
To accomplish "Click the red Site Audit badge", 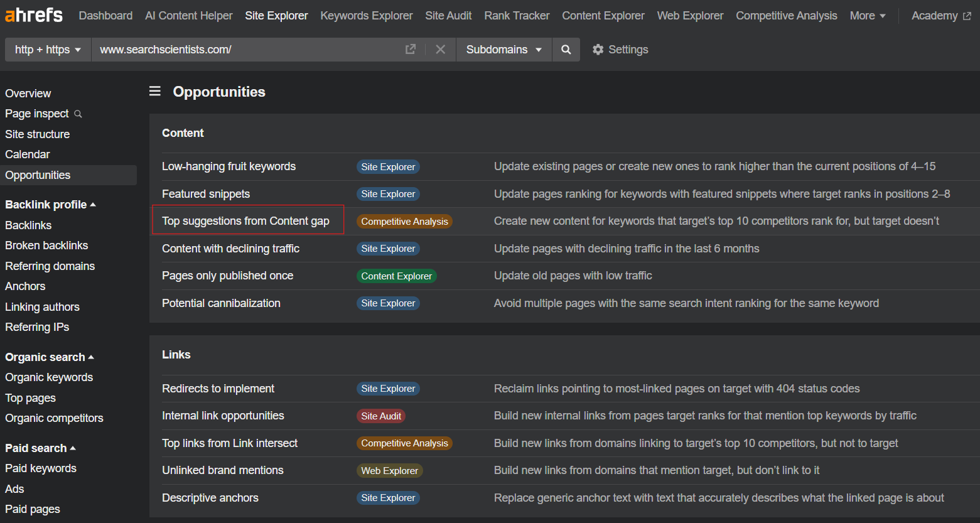I will tap(381, 416).
